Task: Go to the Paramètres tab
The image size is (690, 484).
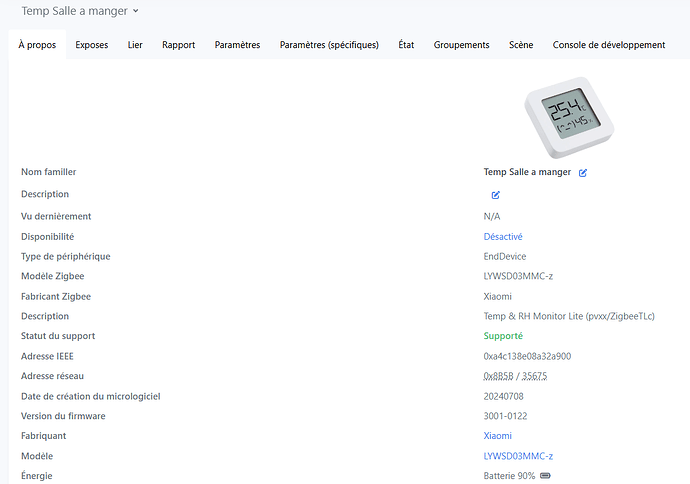Action: coord(237,45)
